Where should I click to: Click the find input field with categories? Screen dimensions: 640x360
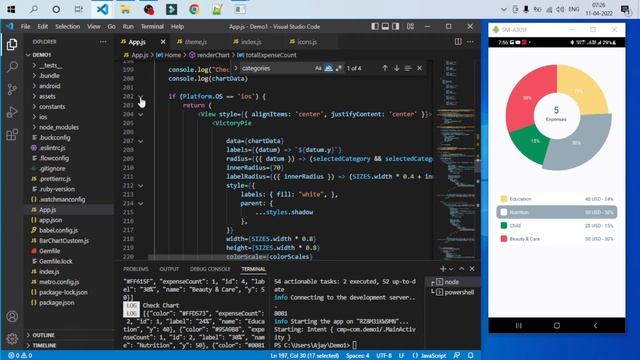276,68
